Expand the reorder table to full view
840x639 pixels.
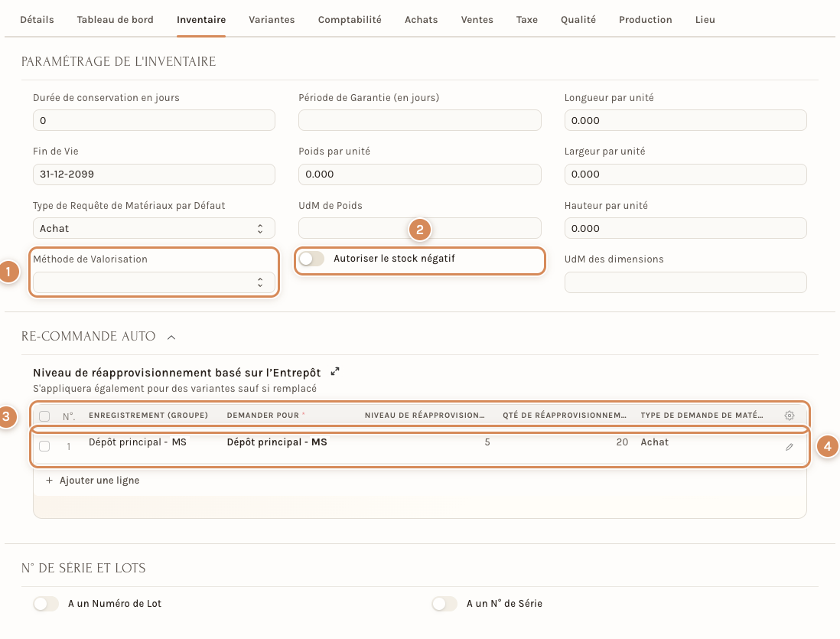(335, 371)
